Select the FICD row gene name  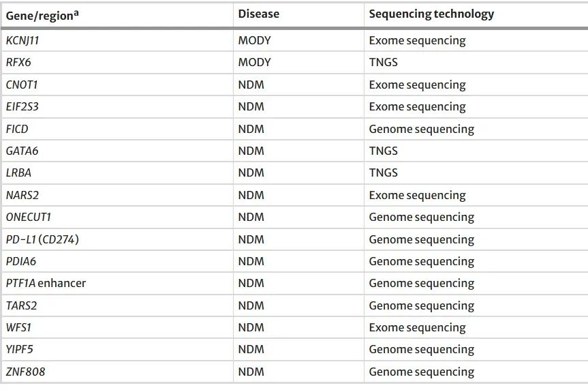point(17,129)
